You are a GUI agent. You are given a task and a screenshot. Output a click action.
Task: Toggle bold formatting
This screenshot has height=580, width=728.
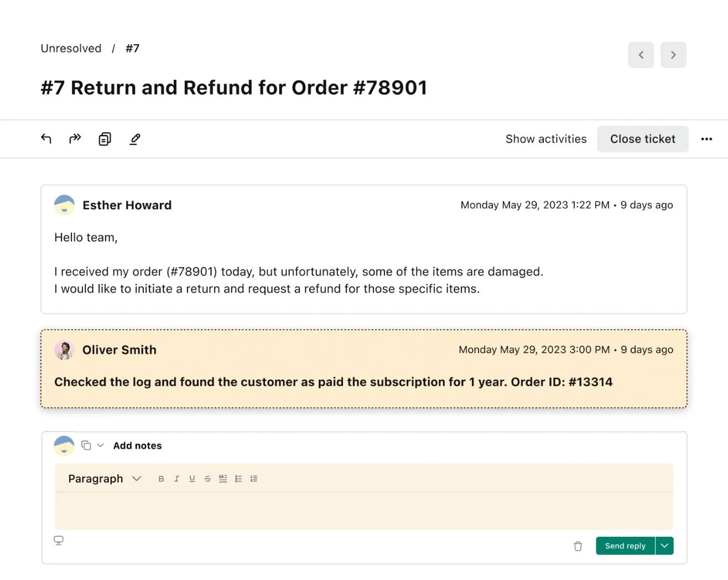(x=161, y=478)
